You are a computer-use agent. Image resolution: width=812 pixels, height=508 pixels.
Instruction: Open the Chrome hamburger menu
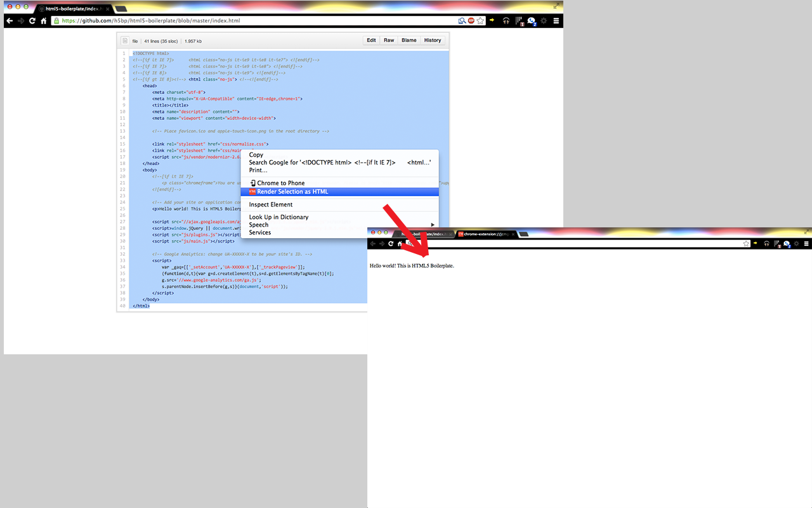pos(555,20)
